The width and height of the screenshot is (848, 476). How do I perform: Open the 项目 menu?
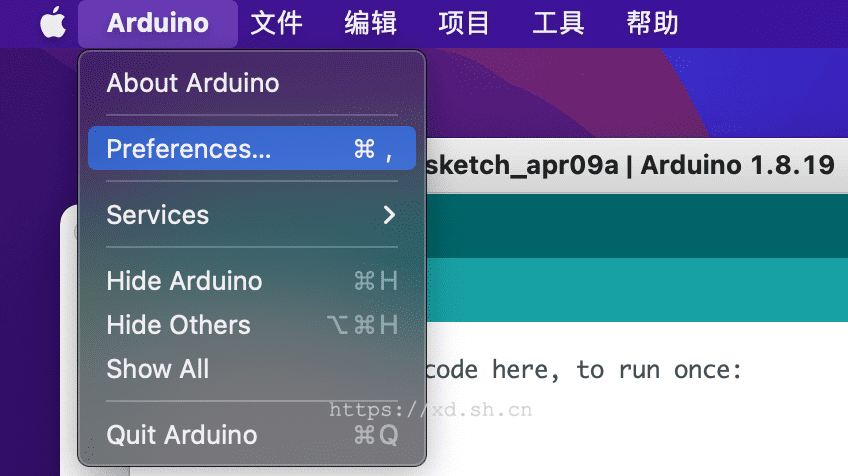(464, 23)
